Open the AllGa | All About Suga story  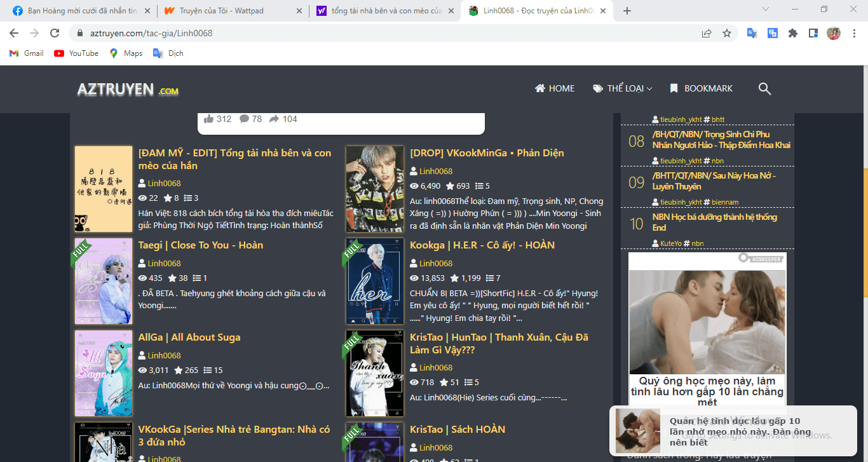(189, 337)
